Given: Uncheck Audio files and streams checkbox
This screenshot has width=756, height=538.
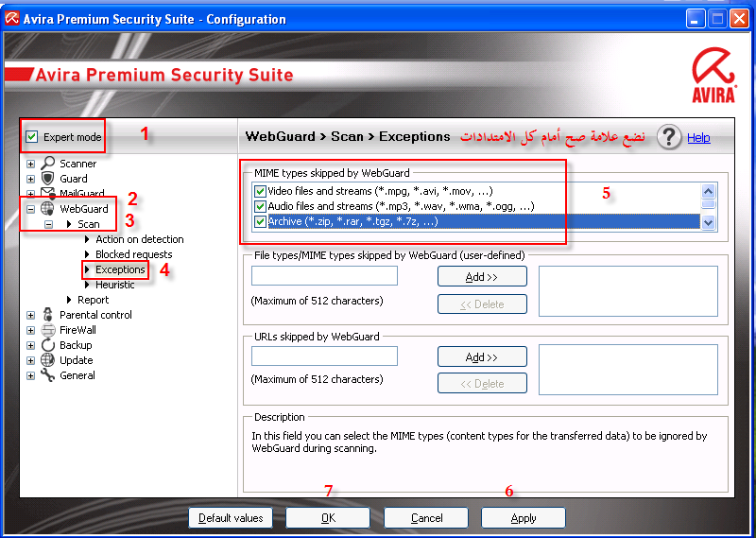Looking at the screenshot, I should pyautogui.click(x=261, y=206).
